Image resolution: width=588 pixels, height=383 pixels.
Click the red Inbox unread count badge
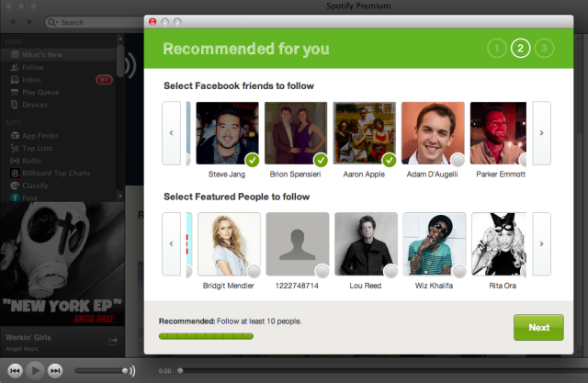click(104, 80)
